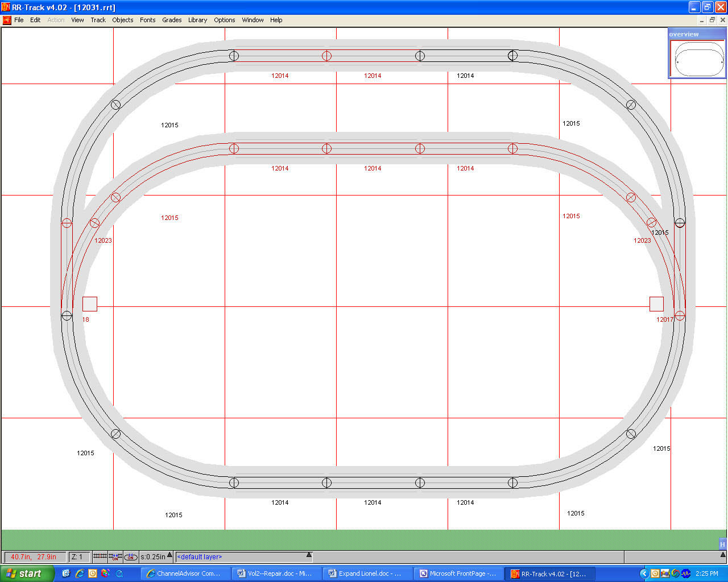Click the track display mode icon in status bar

(100, 557)
